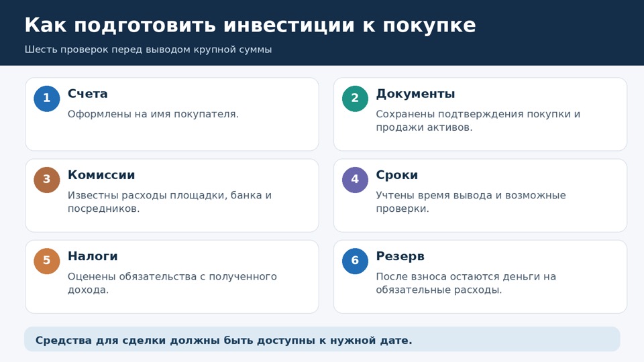Click the 'Документы' card heading

pos(415,94)
